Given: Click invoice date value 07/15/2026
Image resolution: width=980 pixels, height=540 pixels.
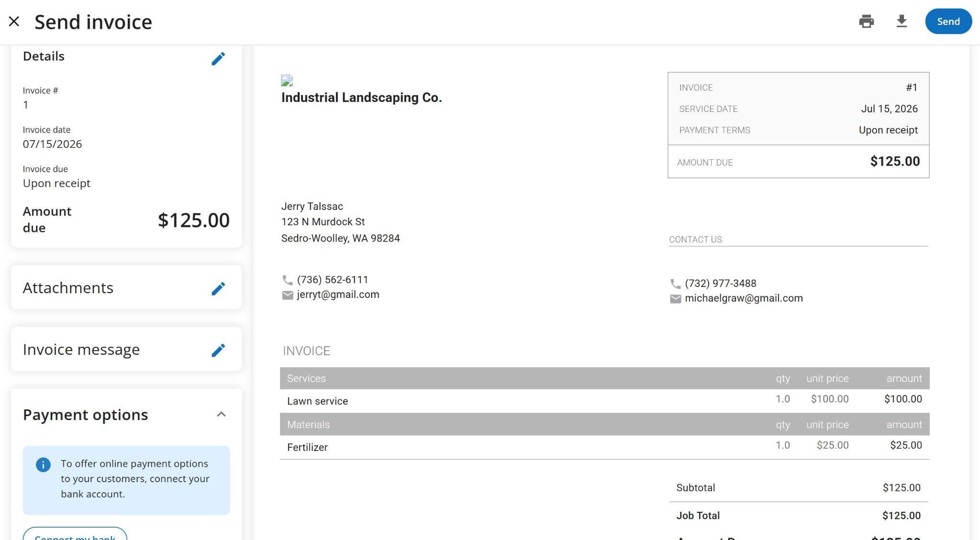Looking at the screenshot, I should coord(52,144).
